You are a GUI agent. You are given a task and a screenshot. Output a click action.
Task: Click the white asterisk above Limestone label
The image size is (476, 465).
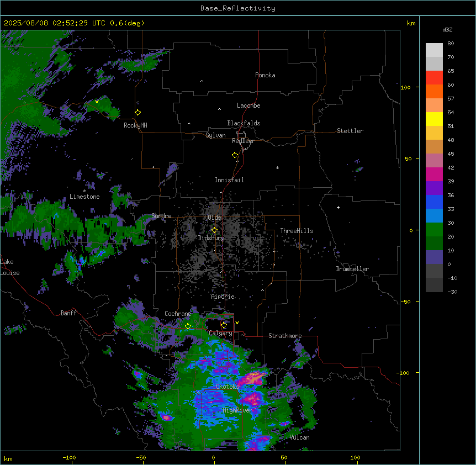[x=84, y=191]
